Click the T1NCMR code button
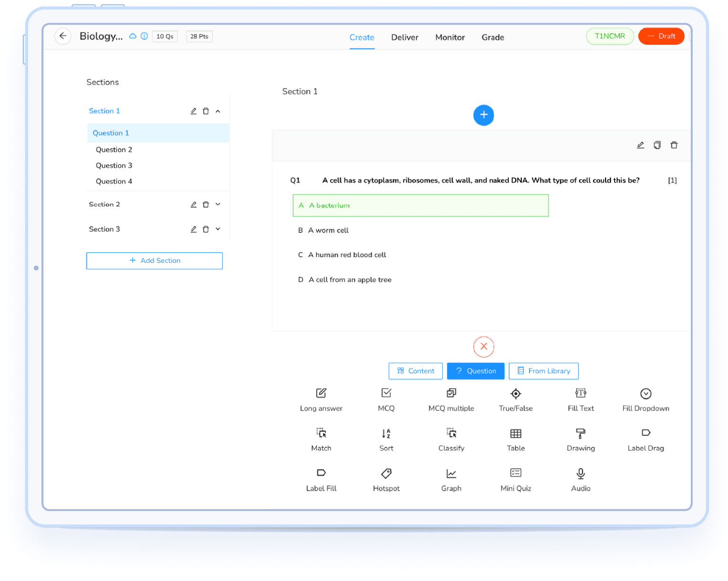The width and height of the screenshot is (728, 581). [x=609, y=36]
